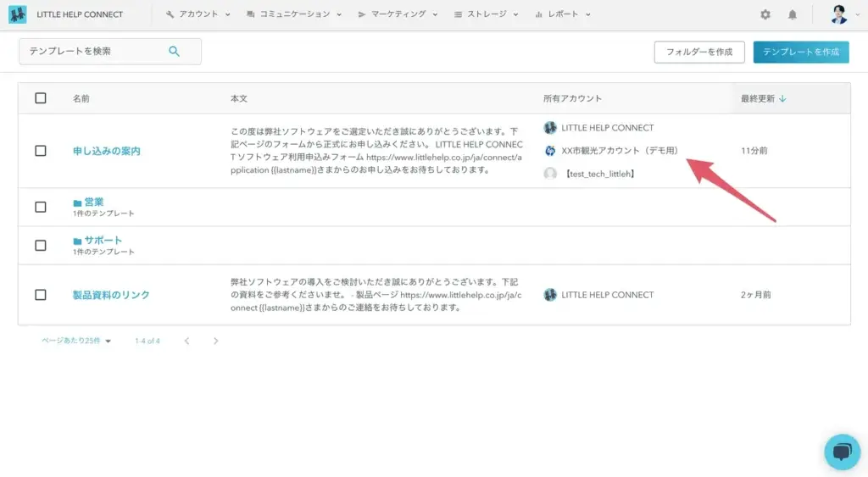The image size is (868, 477).
Task: Open the レポート menu
Action: point(563,14)
